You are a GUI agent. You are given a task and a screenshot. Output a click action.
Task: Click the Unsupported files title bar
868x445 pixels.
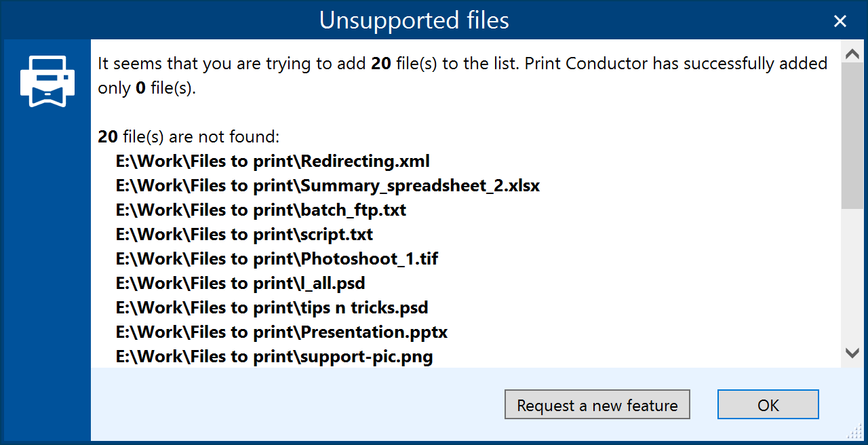point(414,20)
